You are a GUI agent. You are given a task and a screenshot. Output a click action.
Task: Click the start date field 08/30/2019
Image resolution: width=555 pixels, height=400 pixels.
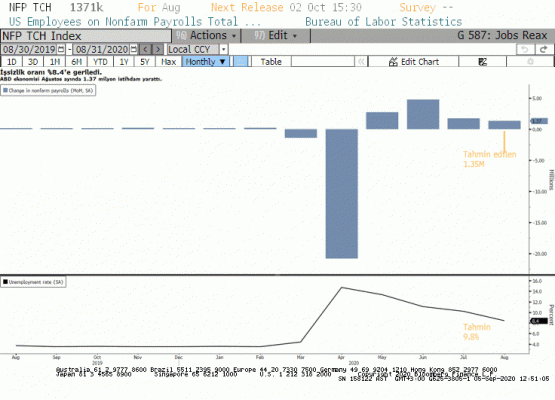tap(29, 49)
